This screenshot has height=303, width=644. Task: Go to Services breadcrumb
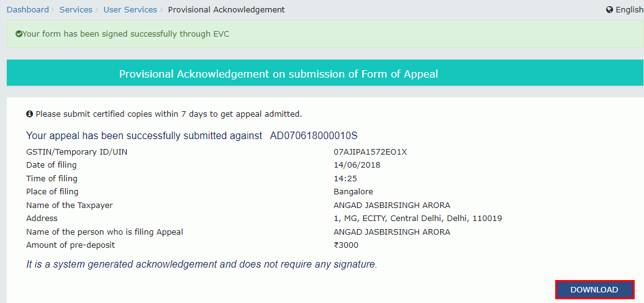click(x=76, y=9)
